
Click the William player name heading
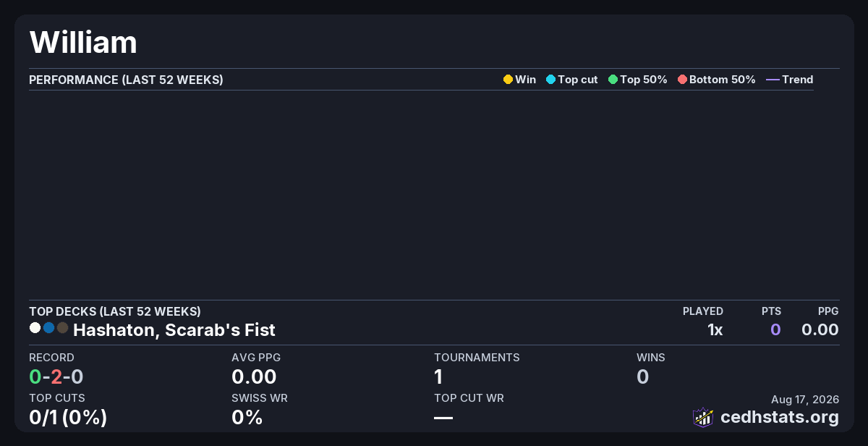(83, 42)
